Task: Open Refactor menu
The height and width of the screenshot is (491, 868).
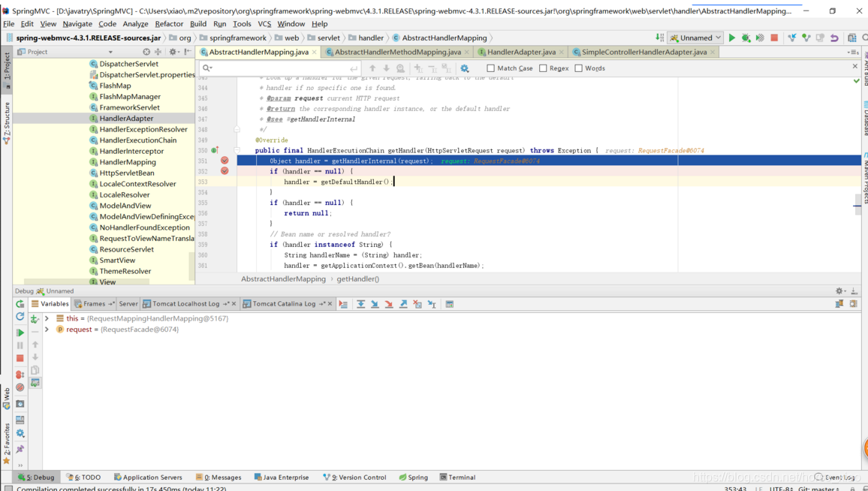Action: point(169,24)
